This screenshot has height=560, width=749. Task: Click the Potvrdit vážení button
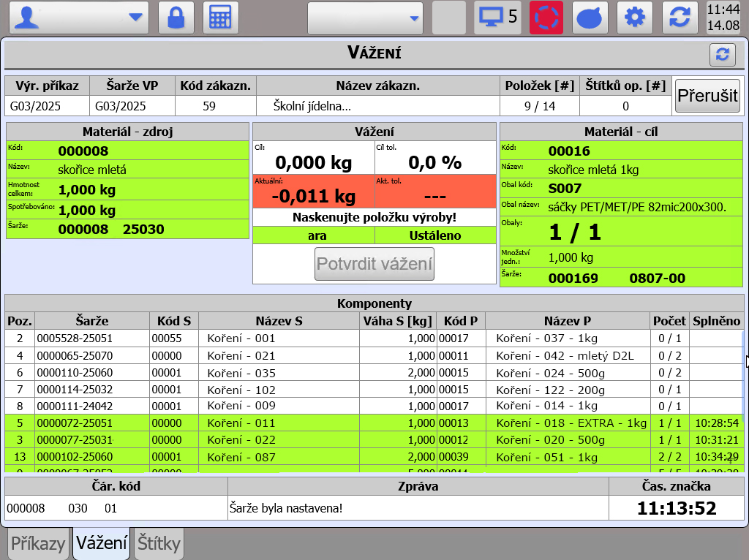pyautogui.click(x=374, y=264)
